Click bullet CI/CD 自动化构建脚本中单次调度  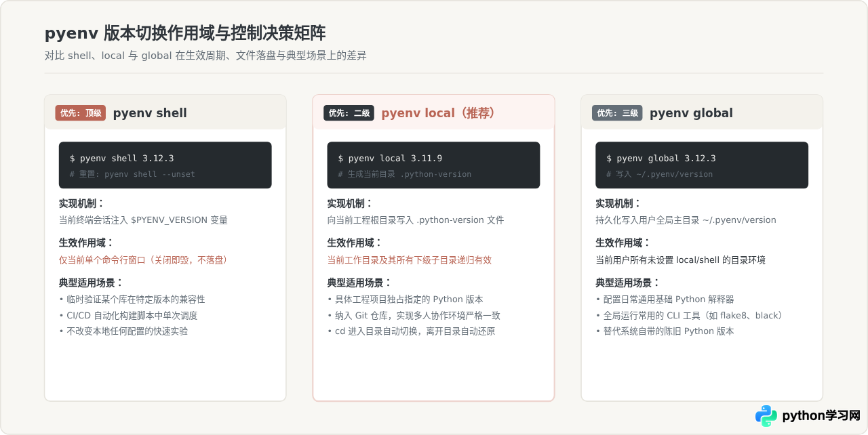(128, 316)
